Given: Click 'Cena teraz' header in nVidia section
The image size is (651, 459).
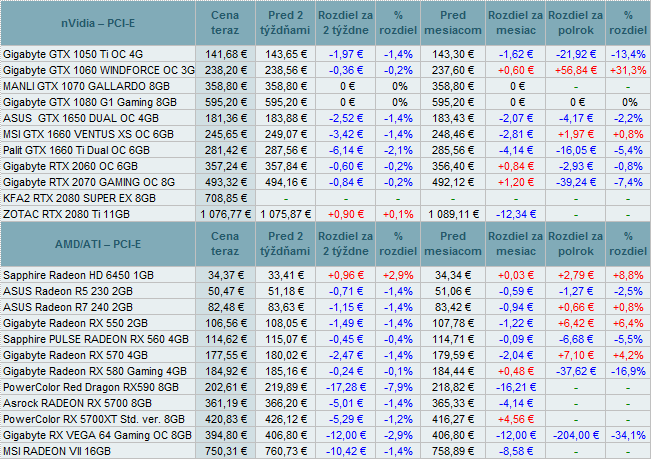Looking at the screenshot, I should pyautogui.click(x=225, y=23).
